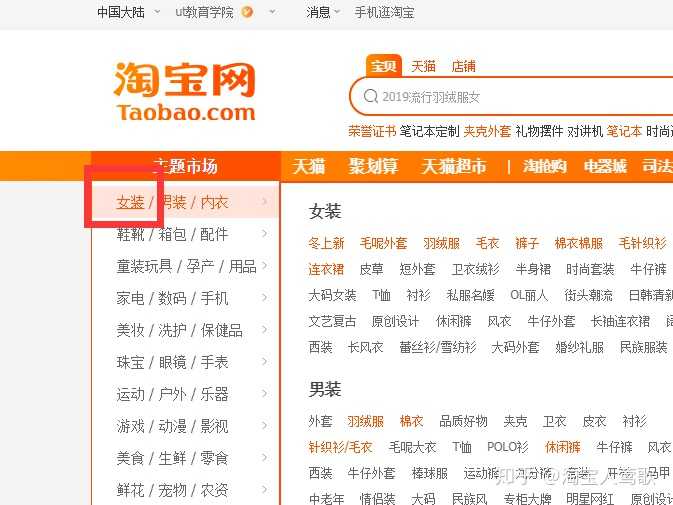Open 私服名媛 link
The width and height of the screenshot is (673, 505).
[470, 295]
